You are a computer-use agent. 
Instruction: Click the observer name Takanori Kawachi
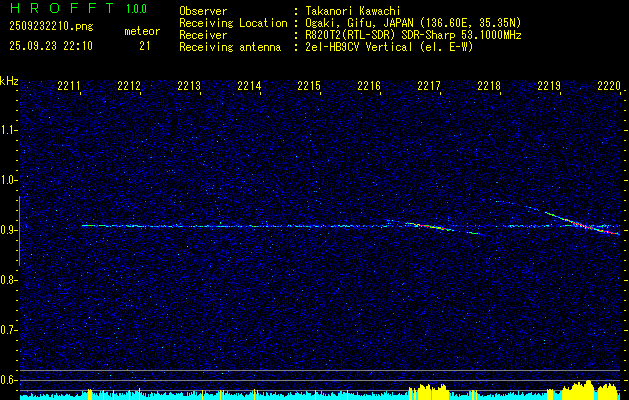click(x=352, y=11)
